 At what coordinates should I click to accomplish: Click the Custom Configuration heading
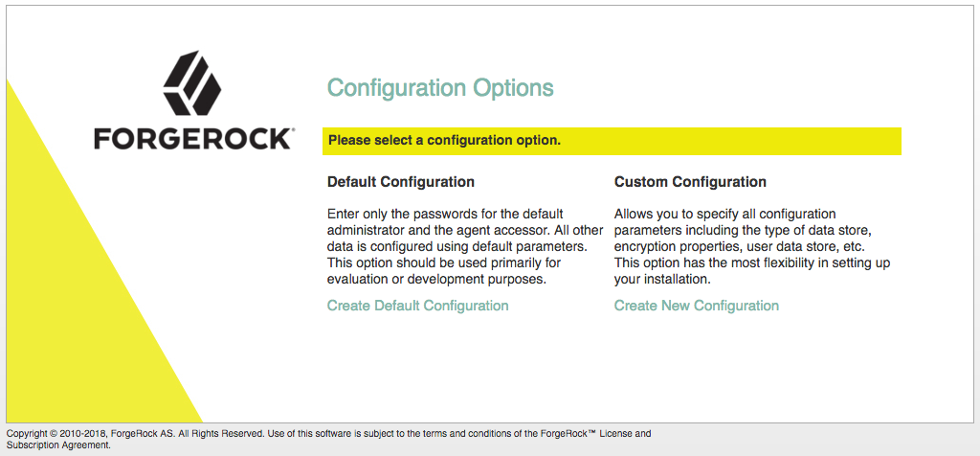(691, 182)
